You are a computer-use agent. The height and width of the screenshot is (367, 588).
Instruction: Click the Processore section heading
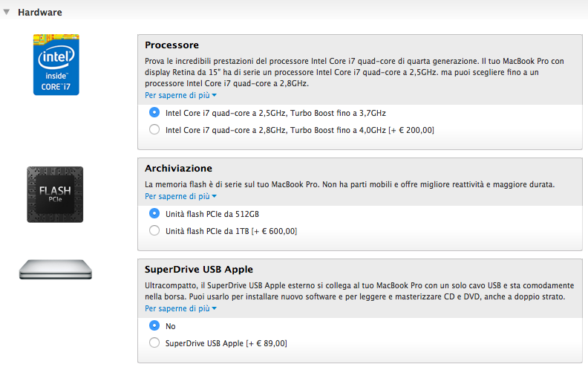(172, 45)
